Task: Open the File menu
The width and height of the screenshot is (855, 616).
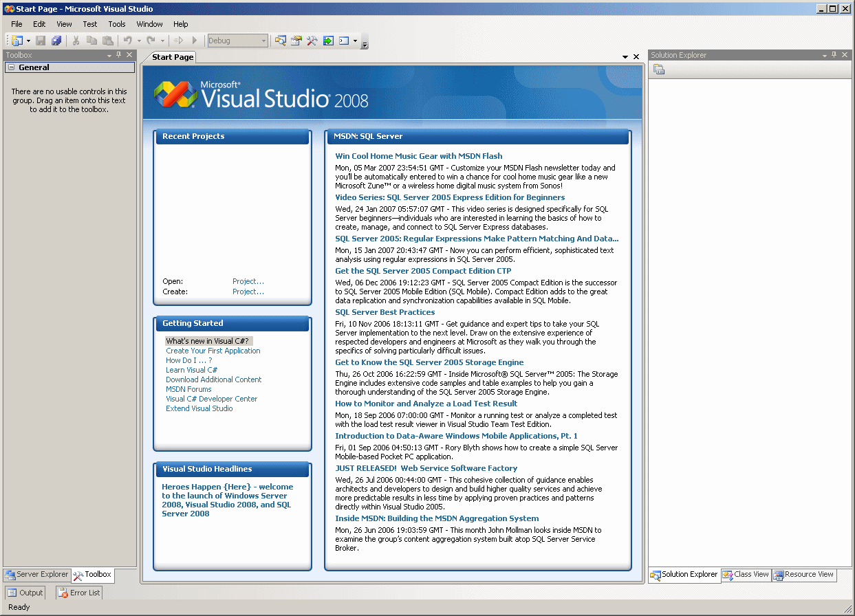Action: (17, 24)
